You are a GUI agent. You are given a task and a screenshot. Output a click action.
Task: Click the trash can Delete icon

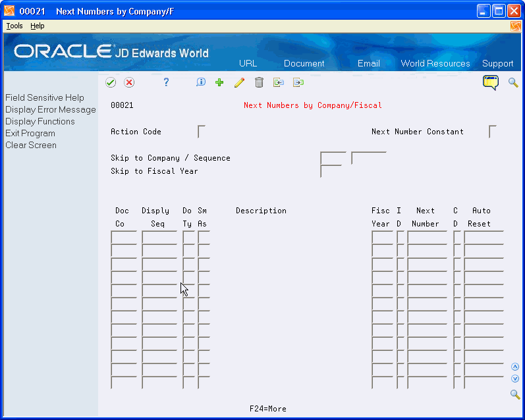coord(259,82)
